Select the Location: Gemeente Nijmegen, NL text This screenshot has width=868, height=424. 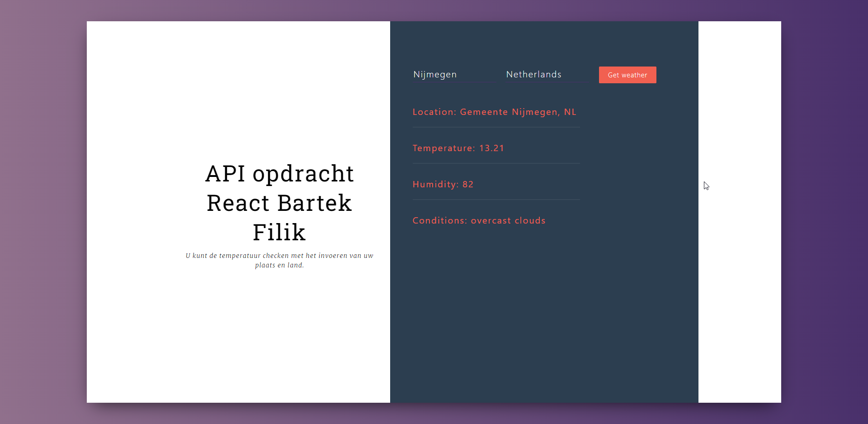point(495,112)
